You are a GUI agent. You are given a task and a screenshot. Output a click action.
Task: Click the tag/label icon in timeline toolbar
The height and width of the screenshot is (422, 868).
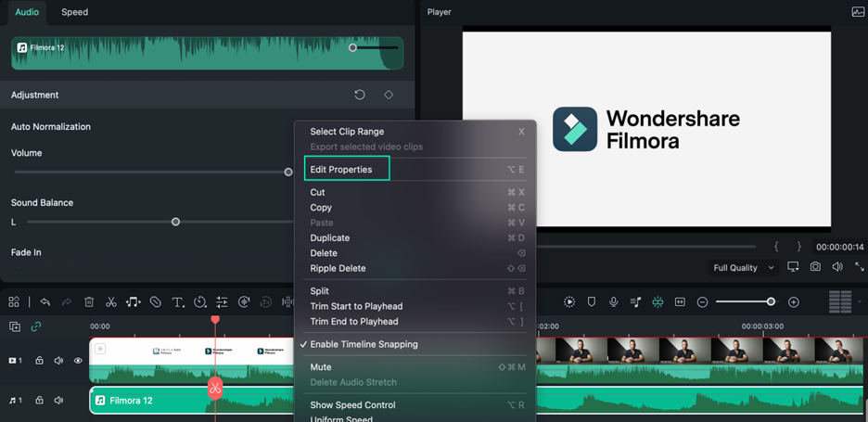click(156, 301)
